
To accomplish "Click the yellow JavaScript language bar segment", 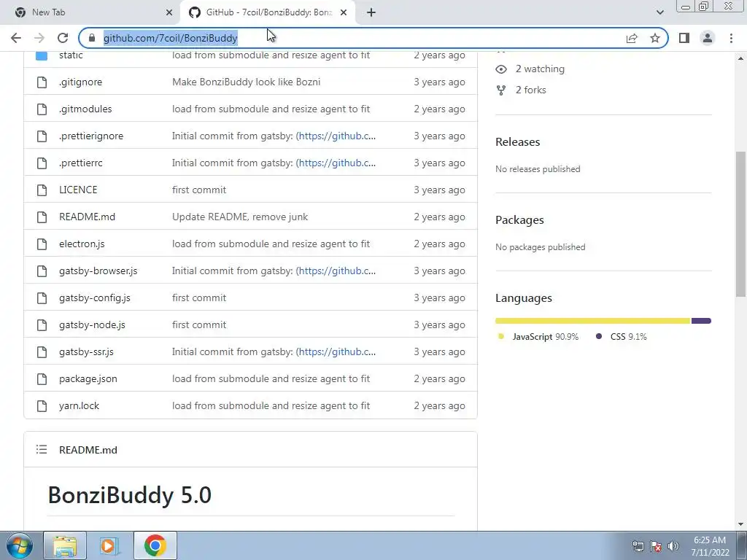I will 593,321.
